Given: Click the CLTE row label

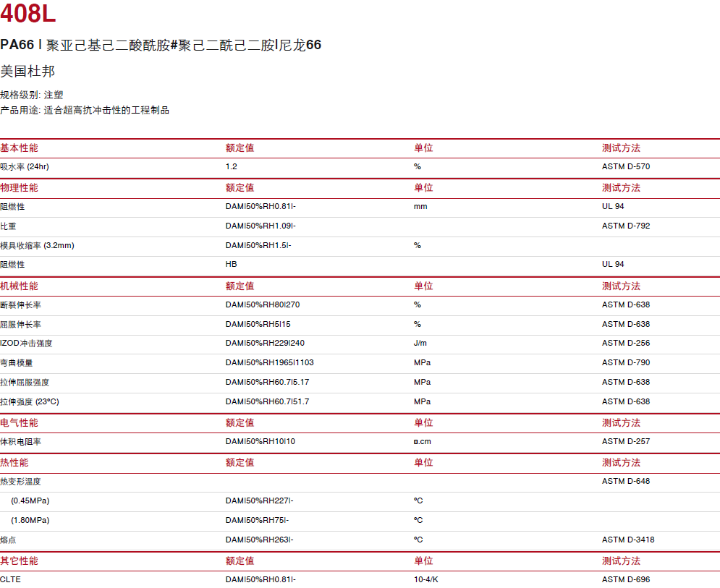Looking at the screenshot, I should (x=11, y=580).
